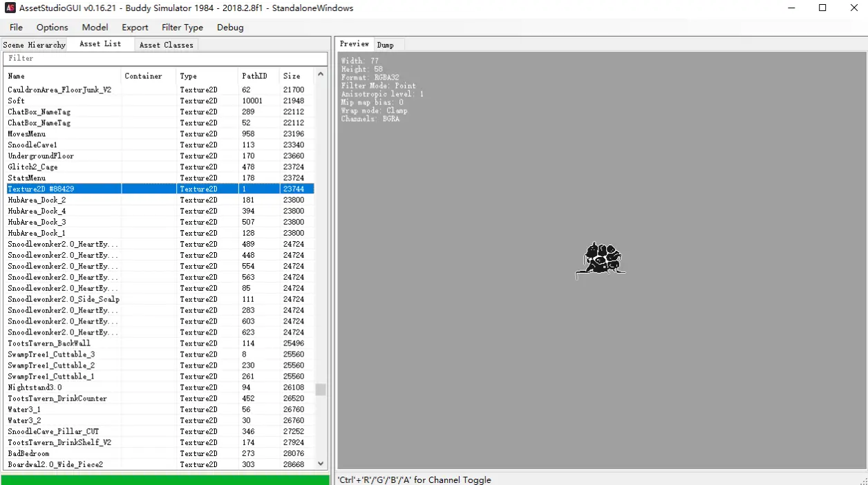This screenshot has width=868, height=485.
Task: Sort by the Container column header
Action: (x=149, y=76)
